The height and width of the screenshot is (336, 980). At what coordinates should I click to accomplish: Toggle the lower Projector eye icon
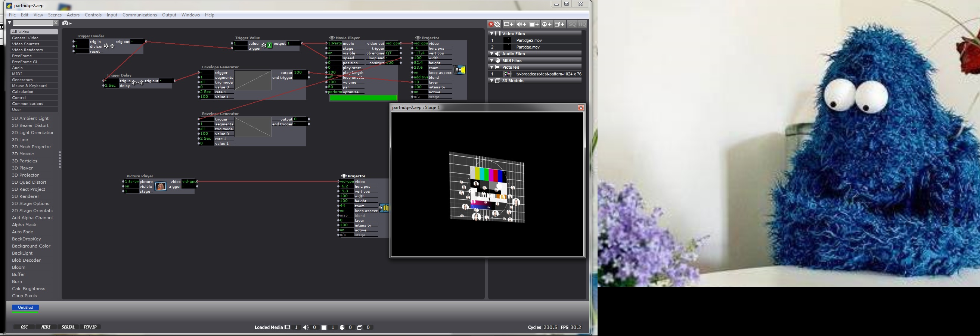click(344, 176)
